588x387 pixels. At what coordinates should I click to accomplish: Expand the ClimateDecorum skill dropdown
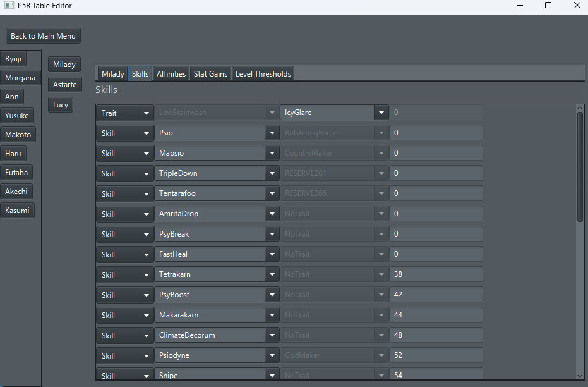pyautogui.click(x=272, y=336)
